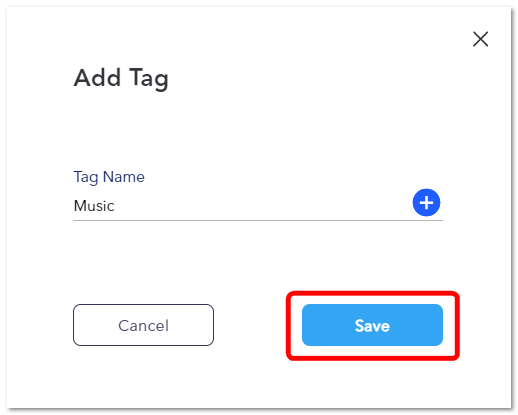Dismiss the dialog via the top-right X icon
Screen dimensions: 518x415
480,39
